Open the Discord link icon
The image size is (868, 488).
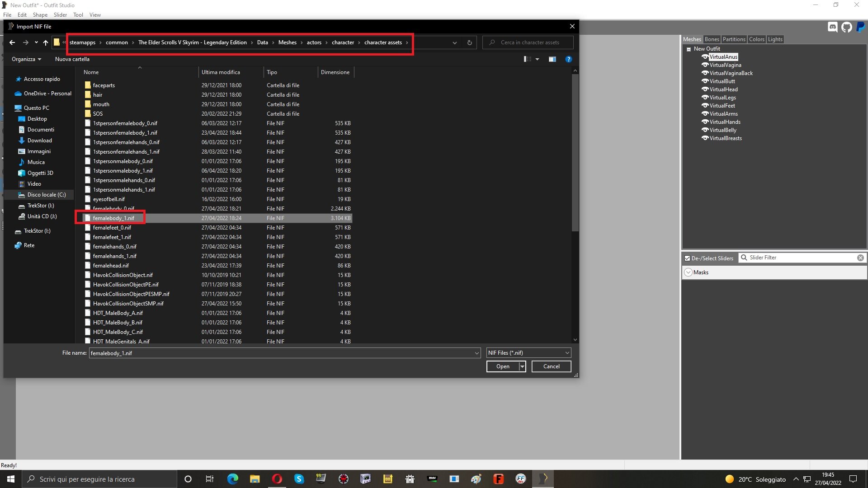coord(832,27)
